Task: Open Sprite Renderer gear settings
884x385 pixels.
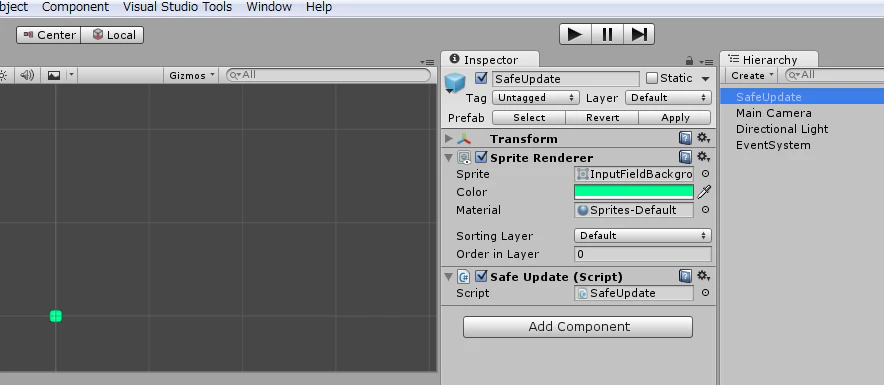Action: (x=703, y=157)
